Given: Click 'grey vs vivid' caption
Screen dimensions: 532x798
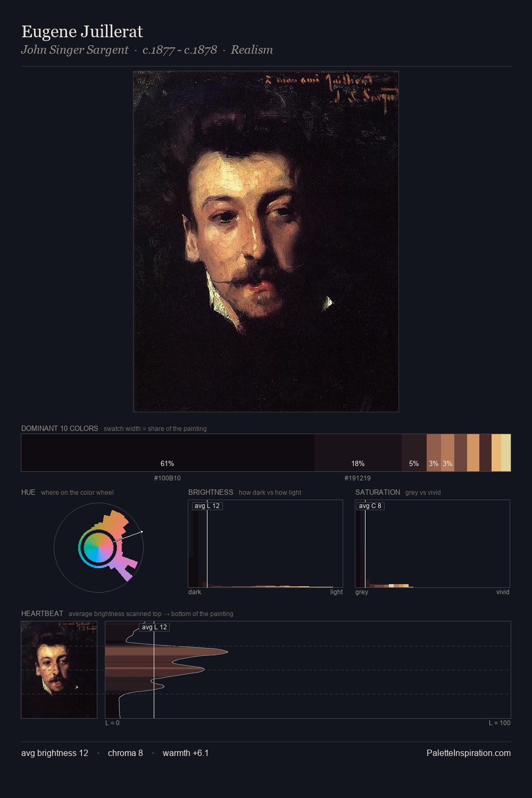Looking at the screenshot, I should (x=423, y=493).
